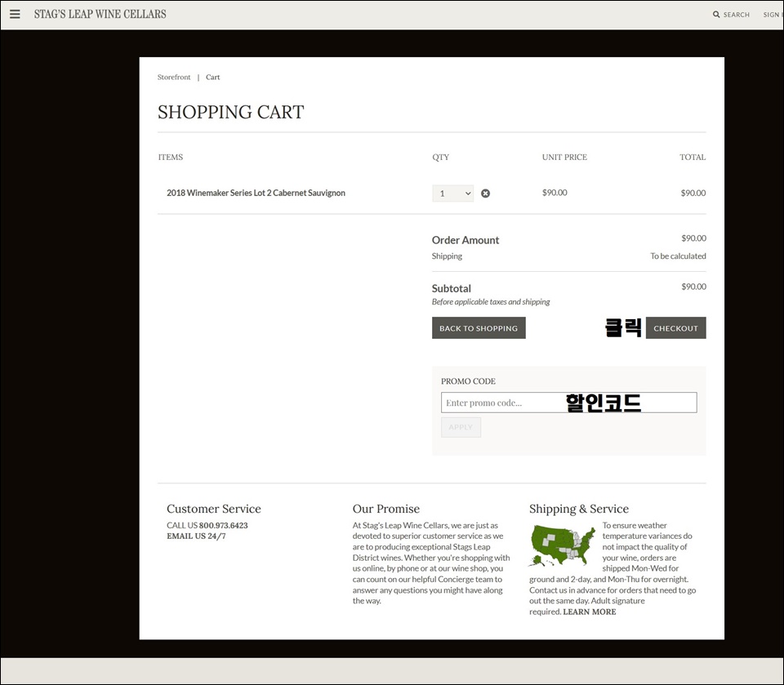Open the quantity dropdown for the wine
This screenshot has width=784, height=685.
tap(452, 193)
